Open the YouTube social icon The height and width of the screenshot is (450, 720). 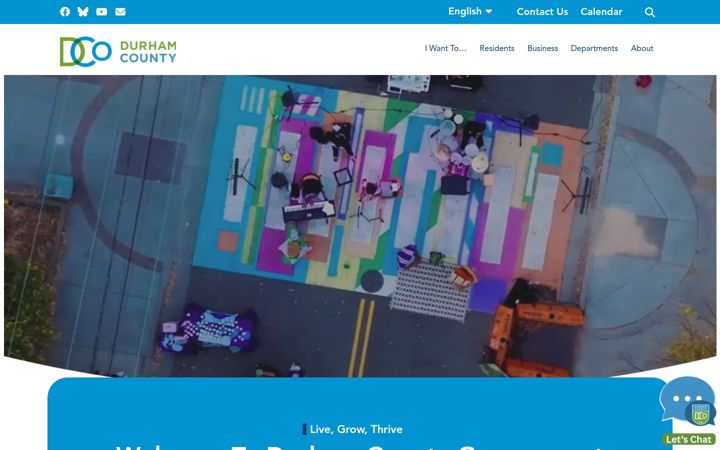tap(101, 12)
